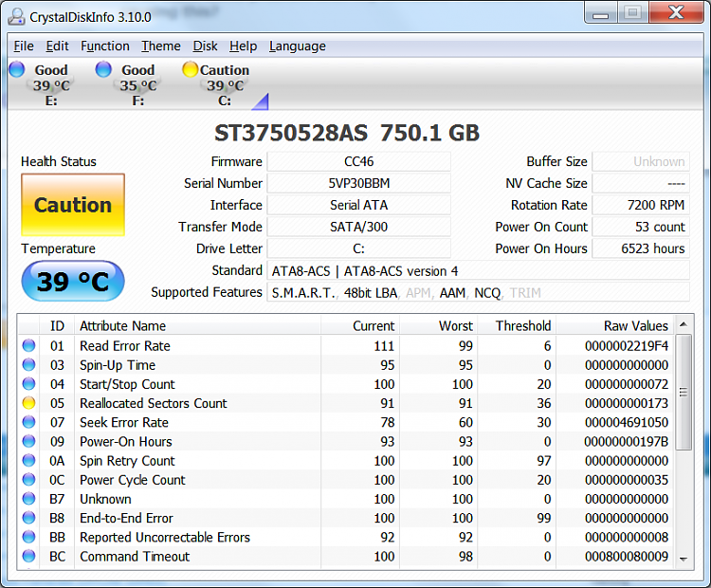Click the blue triangle marker beside disk C:

(262, 102)
